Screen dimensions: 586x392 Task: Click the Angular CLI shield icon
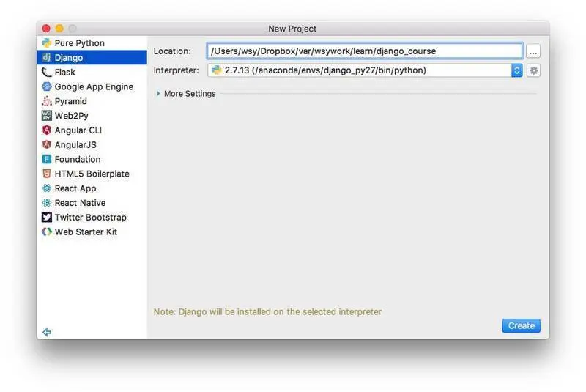[x=47, y=130]
